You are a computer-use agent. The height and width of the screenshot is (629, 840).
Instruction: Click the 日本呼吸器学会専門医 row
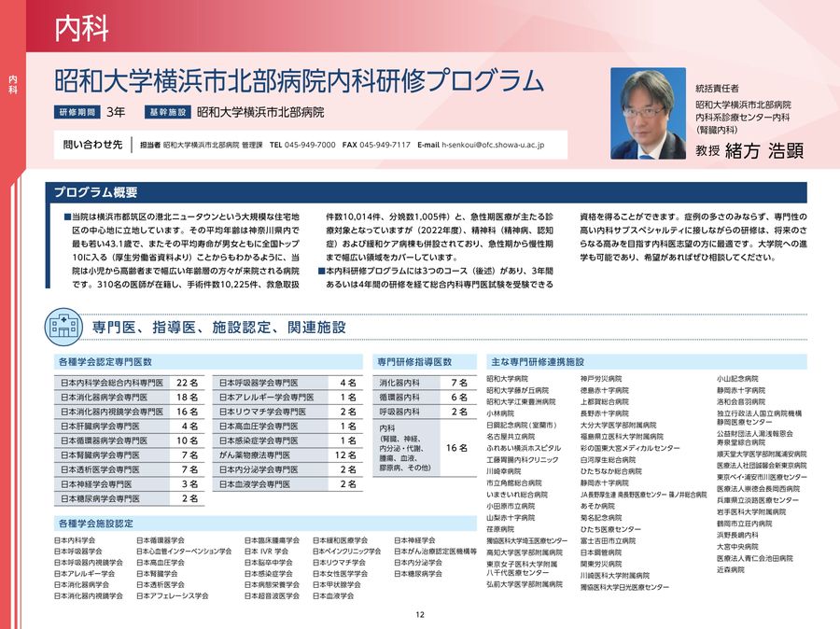point(287,383)
